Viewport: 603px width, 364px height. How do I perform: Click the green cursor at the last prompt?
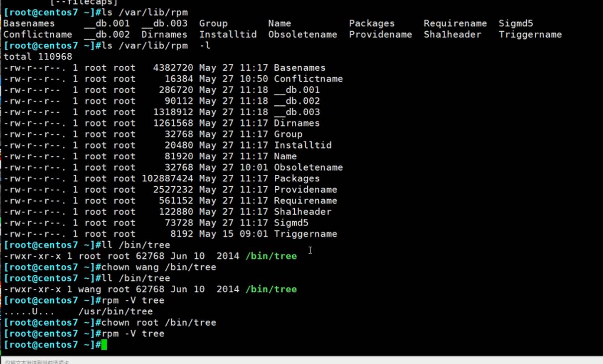point(104,345)
